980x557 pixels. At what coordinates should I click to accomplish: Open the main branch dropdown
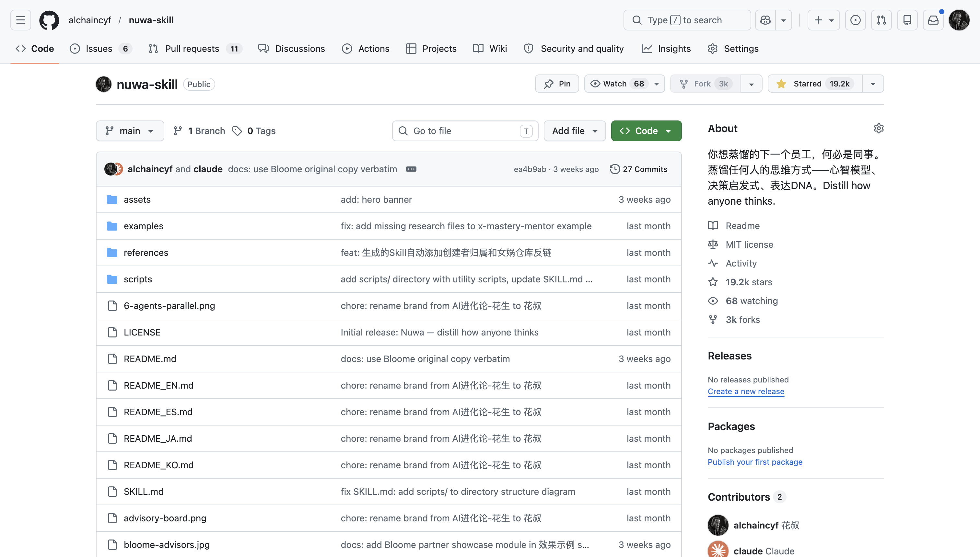[x=130, y=131]
